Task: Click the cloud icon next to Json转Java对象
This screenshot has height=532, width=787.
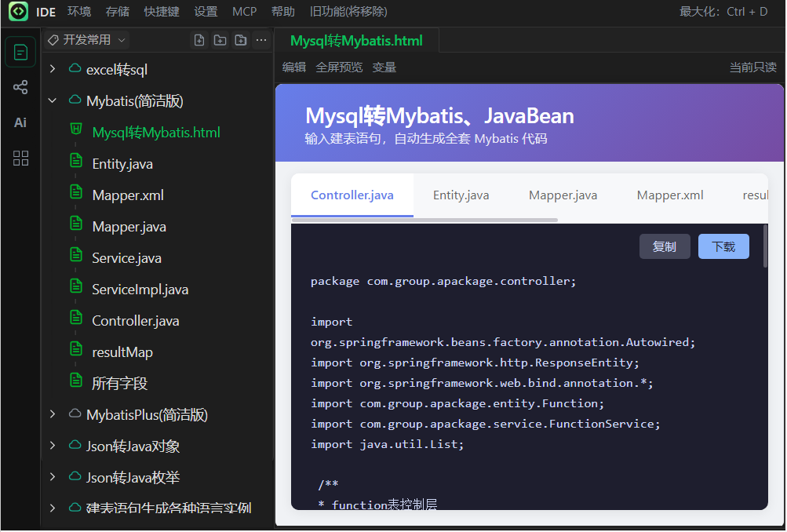Action: (x=75, y=445)
